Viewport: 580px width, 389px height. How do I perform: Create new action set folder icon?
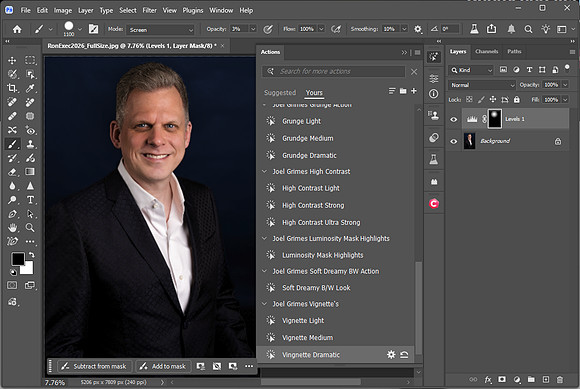point(403,91)
